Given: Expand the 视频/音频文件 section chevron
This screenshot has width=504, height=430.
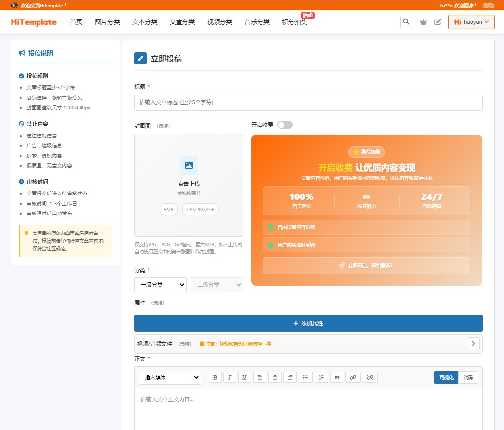Looking at the screenshot, I should tap(473, 344).
